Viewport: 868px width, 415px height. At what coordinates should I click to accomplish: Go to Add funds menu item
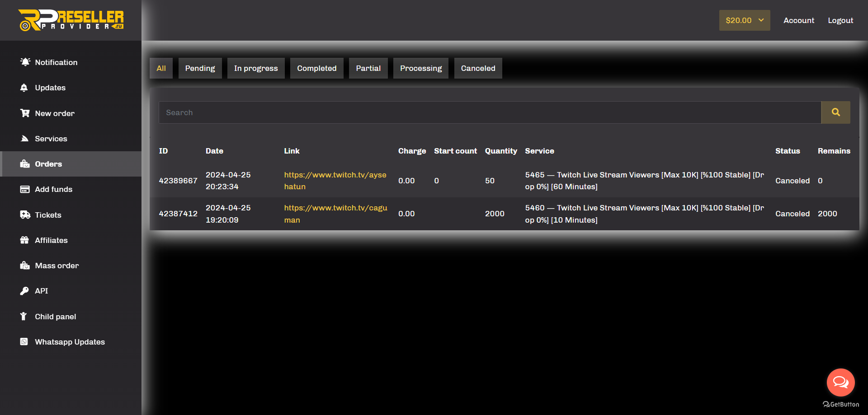click(x=71, y=189)
